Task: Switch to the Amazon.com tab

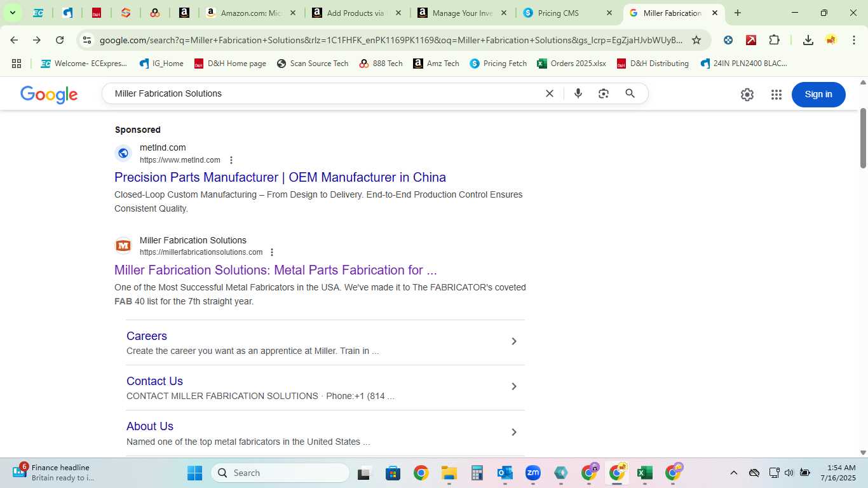Action: (x=250, y=13)
